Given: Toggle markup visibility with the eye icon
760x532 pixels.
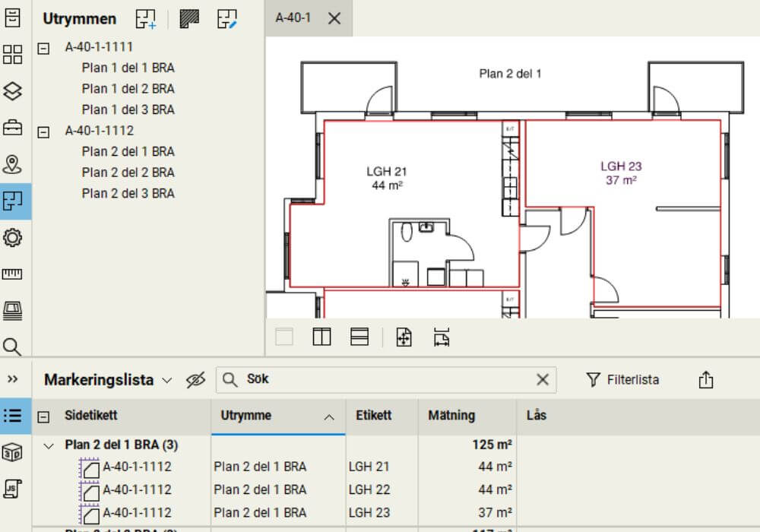Looking at the screenshot, I should click(197, 379).
